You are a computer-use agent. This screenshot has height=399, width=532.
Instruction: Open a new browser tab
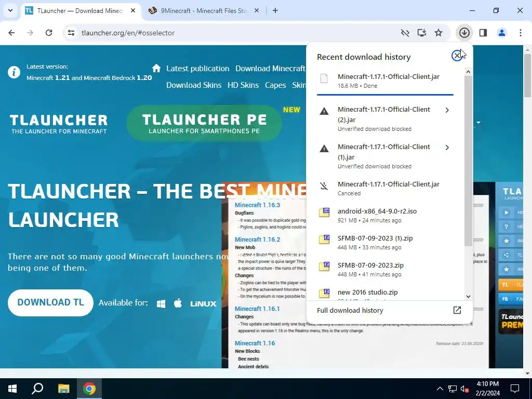click(x=275, y=10)
